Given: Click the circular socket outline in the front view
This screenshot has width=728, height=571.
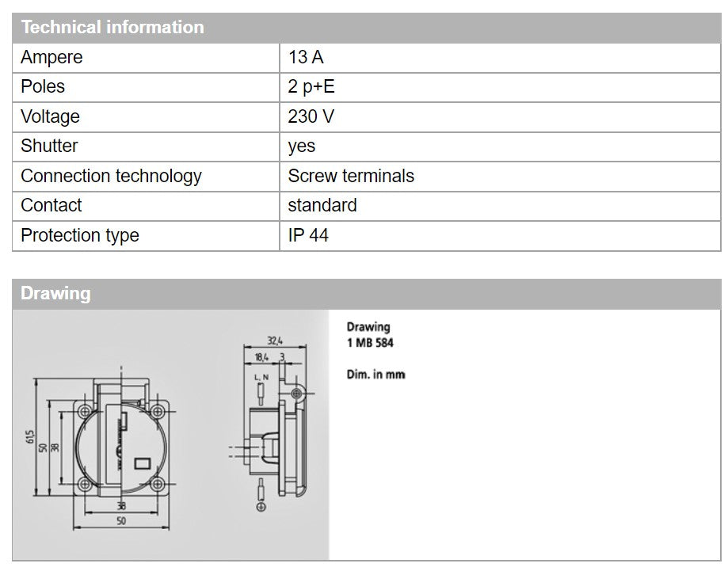Looking at the screenshot, I should tap(121, 448).
